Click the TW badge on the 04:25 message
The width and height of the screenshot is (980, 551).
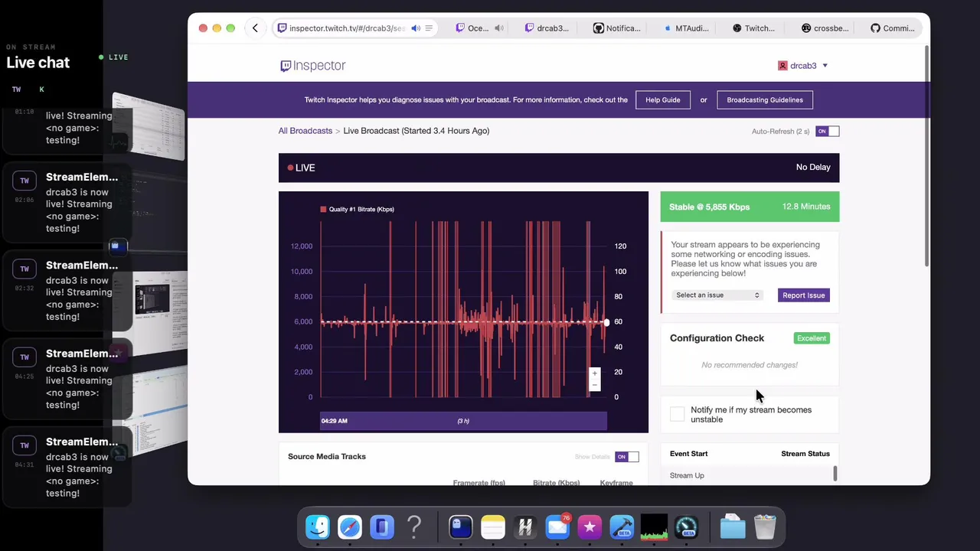(x=24, y=357)
